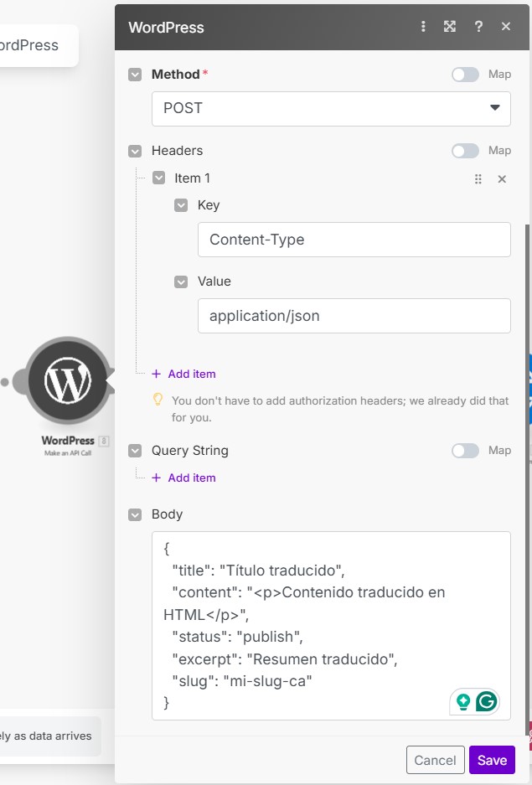Click the application/json value input field
The image size is (532, 785).
pos(354,316)
